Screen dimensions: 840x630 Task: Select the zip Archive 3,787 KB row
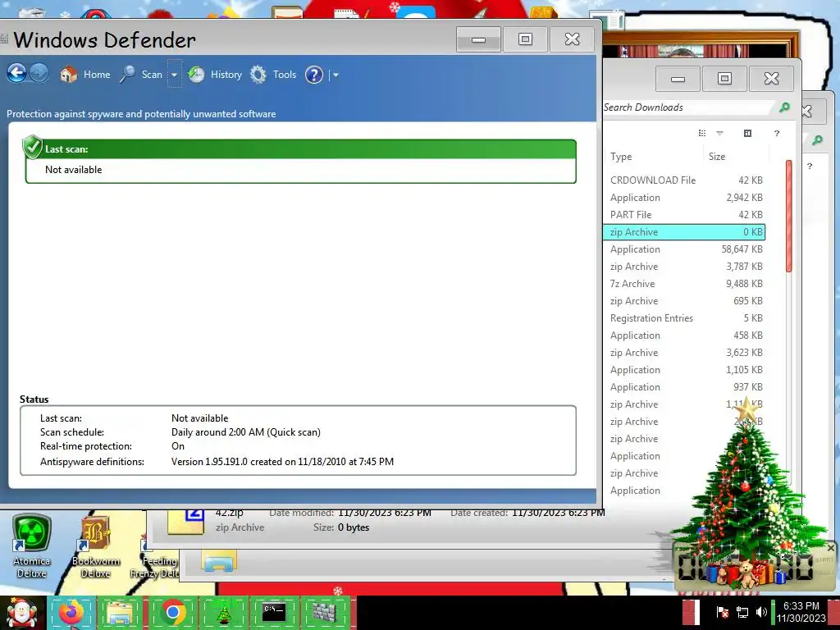pos(685,267)
